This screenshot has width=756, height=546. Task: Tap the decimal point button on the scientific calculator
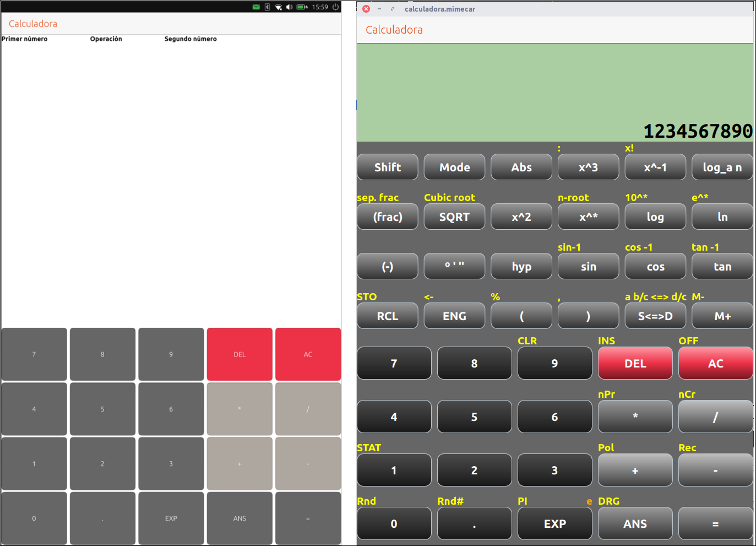pyautogui.click(x=475, y=523)
